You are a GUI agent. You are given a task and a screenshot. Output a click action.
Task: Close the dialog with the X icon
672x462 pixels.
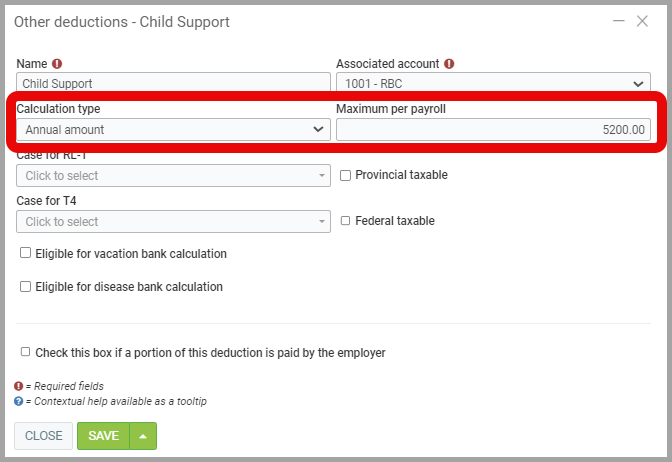642,21
